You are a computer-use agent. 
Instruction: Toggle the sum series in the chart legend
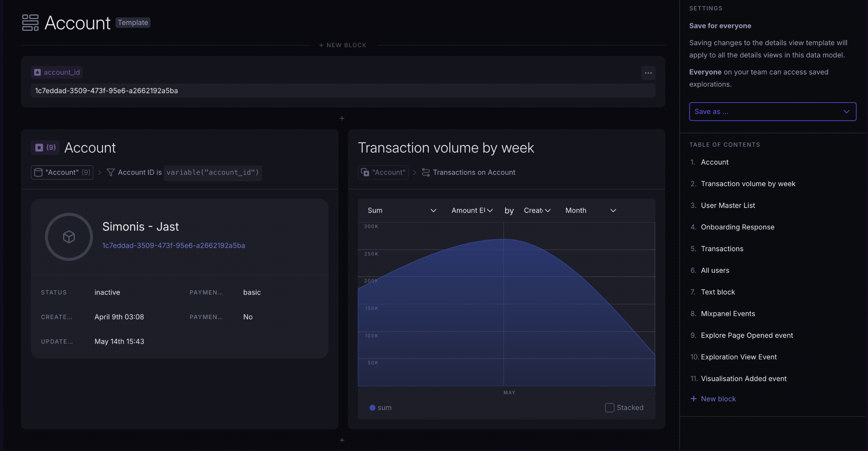(x=385, y=407)
